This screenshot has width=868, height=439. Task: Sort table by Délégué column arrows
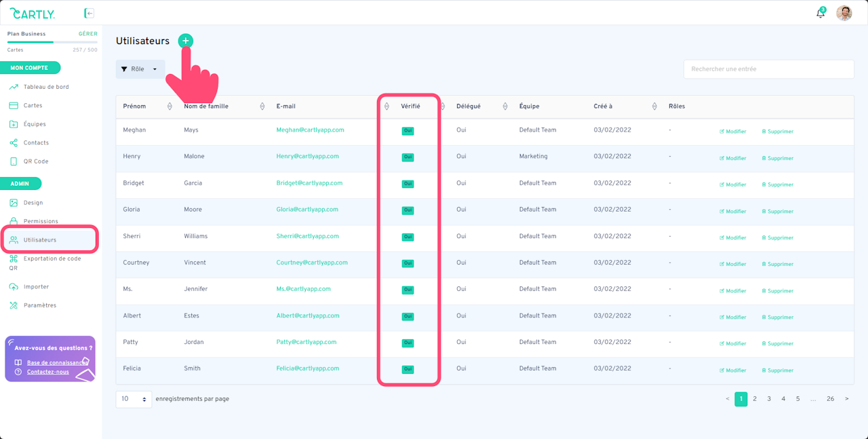point(505,107)
